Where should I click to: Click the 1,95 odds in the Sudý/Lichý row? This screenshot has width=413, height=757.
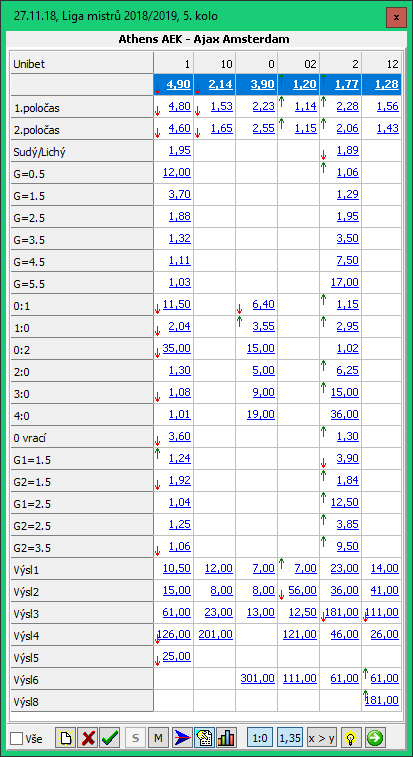(x=180, y=151)
